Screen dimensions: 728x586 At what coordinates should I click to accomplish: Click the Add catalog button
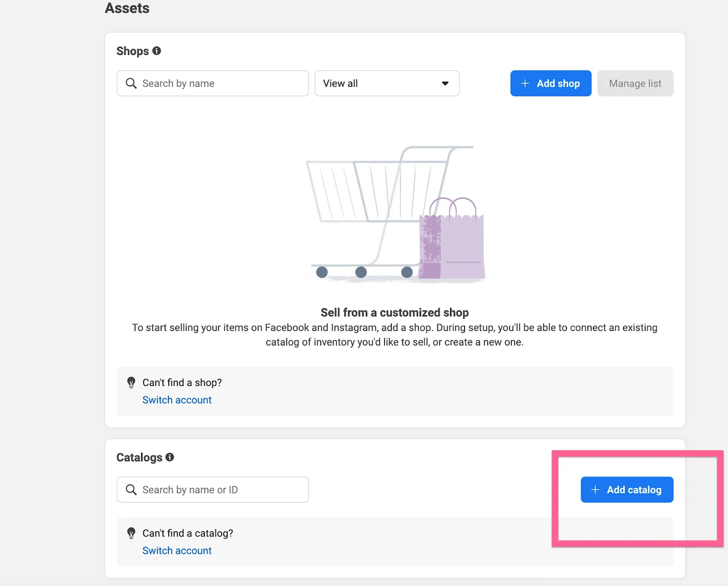tap(627, 490)
